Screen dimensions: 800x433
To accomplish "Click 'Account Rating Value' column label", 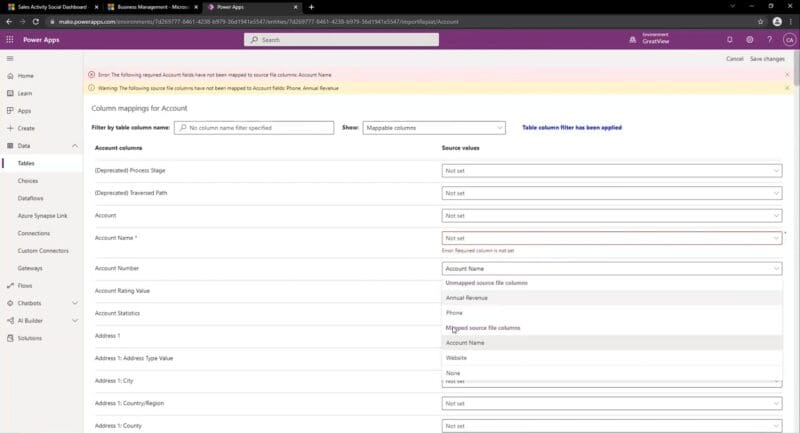I will [x=122, y=291].
